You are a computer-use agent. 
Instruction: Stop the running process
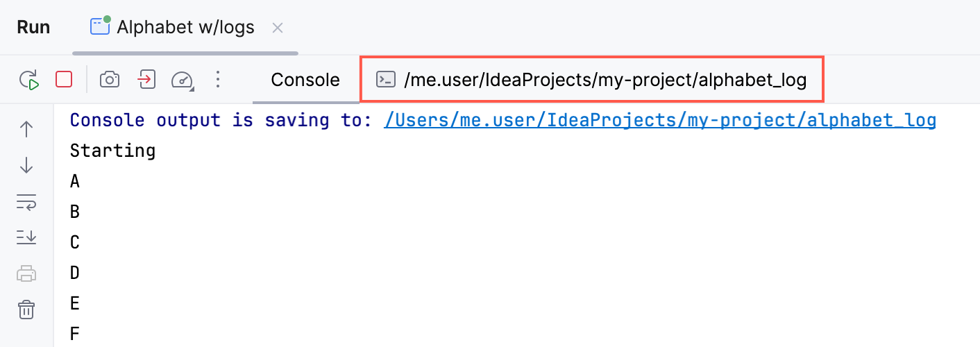click(x=64, y=80)
